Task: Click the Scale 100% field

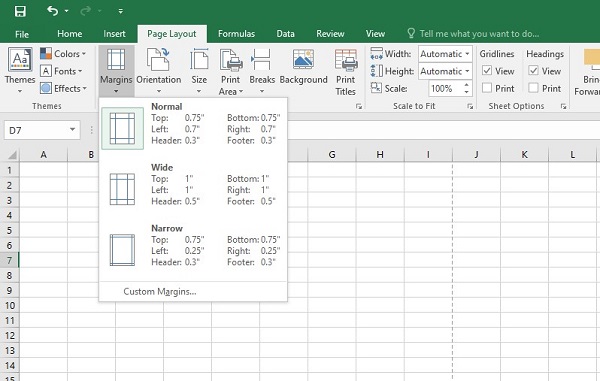Action: pyautogui.click(x=445, y=89)
